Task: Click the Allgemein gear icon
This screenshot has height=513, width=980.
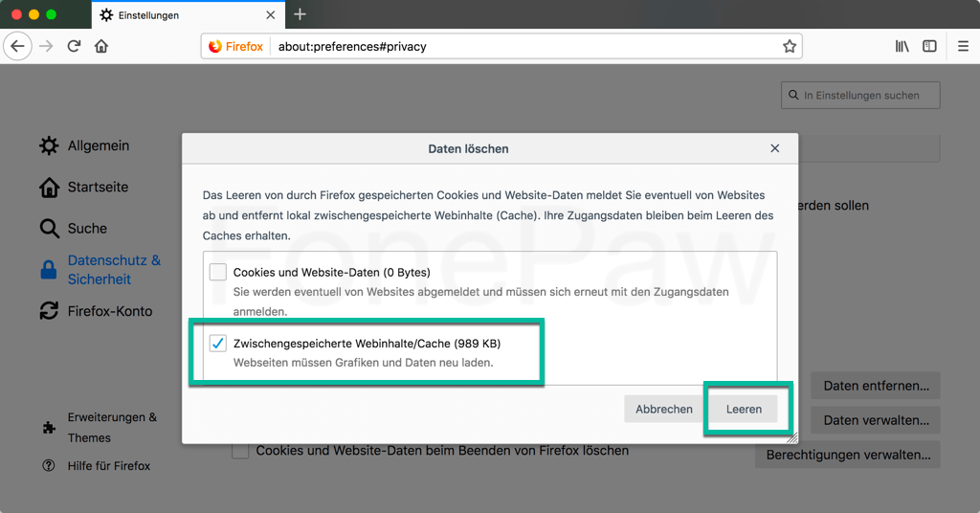Action: pyautogui.click(x=49, y=145)
